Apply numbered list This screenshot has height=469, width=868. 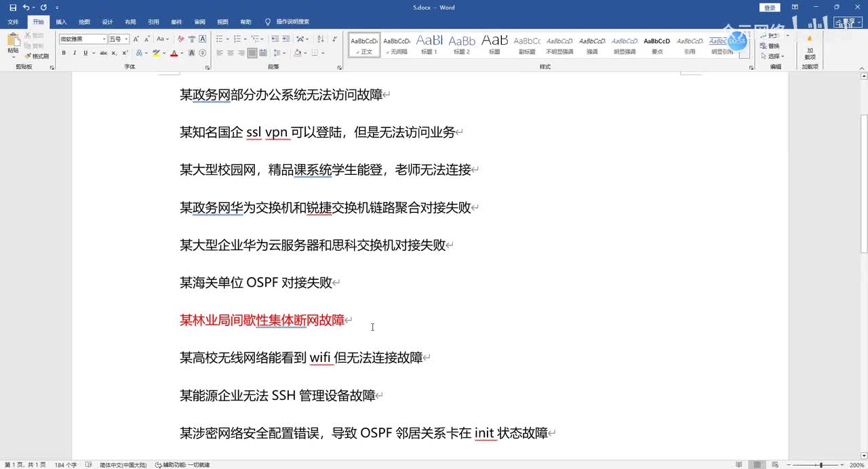tap(239, 39)
